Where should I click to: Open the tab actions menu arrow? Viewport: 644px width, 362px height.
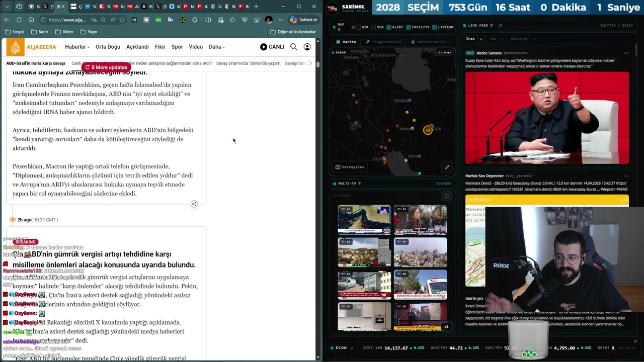pos(7,7)
